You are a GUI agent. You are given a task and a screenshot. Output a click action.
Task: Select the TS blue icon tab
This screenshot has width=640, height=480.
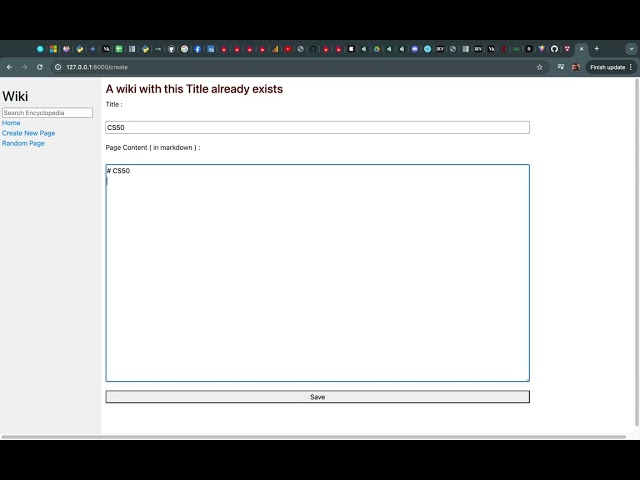tap(211, 49)
